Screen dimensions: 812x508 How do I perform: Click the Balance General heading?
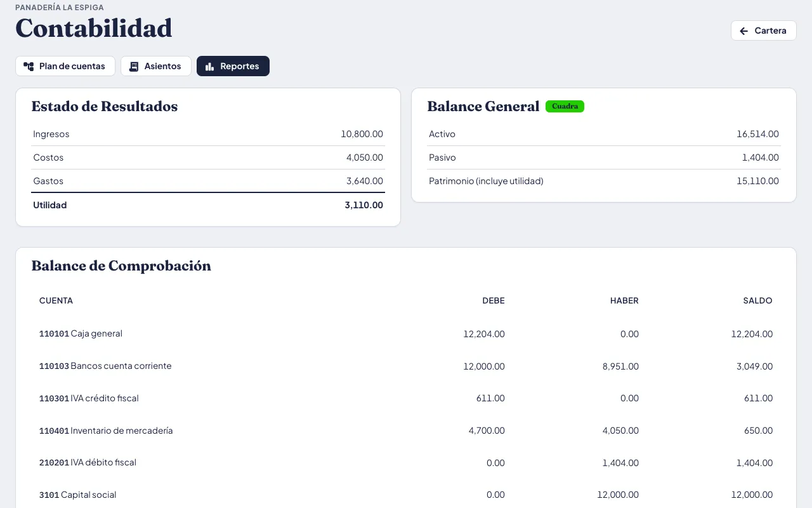(483, 107)
